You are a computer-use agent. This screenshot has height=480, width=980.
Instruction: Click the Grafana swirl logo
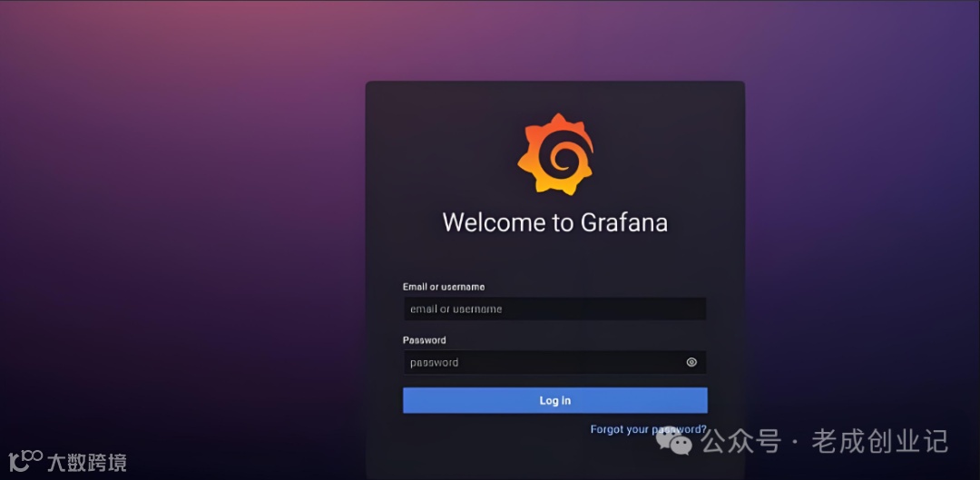tap(555, 153)
